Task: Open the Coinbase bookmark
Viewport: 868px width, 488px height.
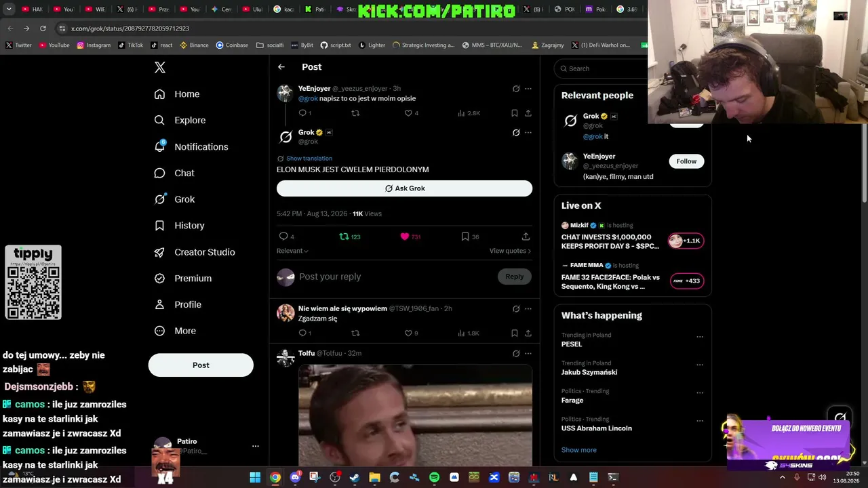Action: click(x=232, y=45)
